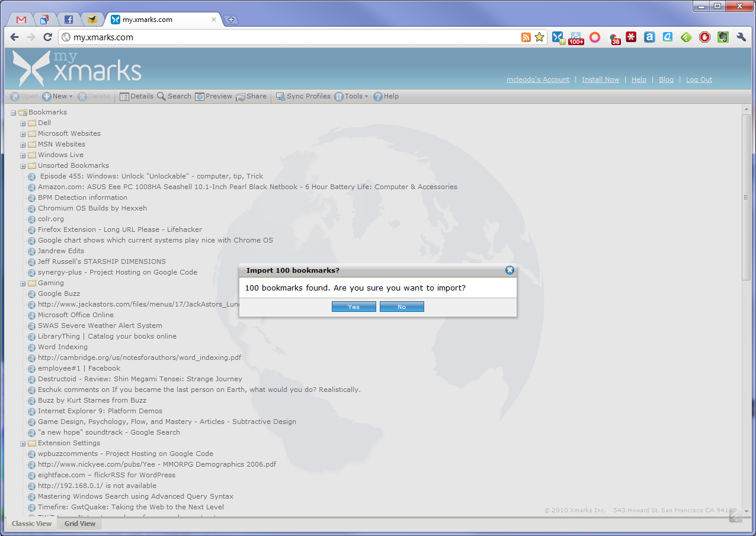Confirm import by clicking Yes
This screenshot has height=536, width=756.
point(354,307)
